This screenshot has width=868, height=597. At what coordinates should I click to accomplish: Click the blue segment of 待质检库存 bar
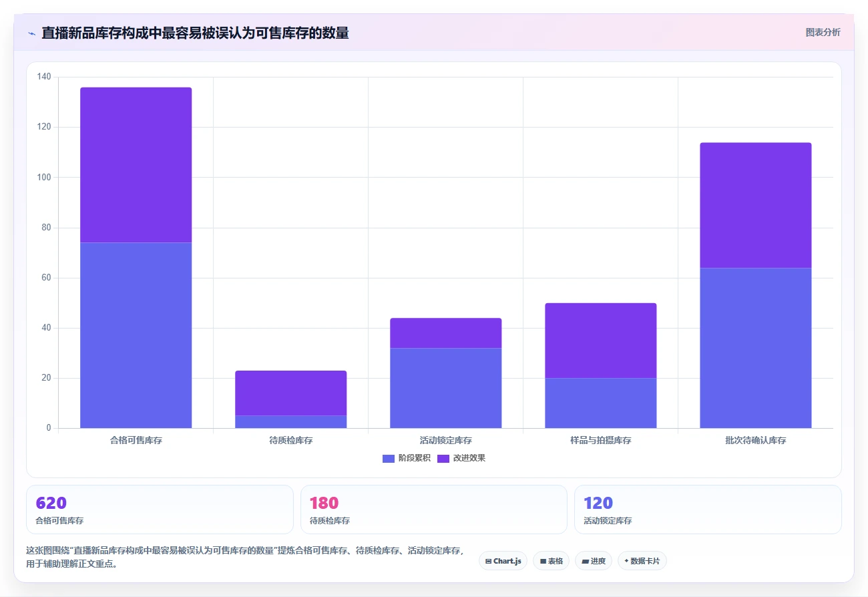(290, 422)
